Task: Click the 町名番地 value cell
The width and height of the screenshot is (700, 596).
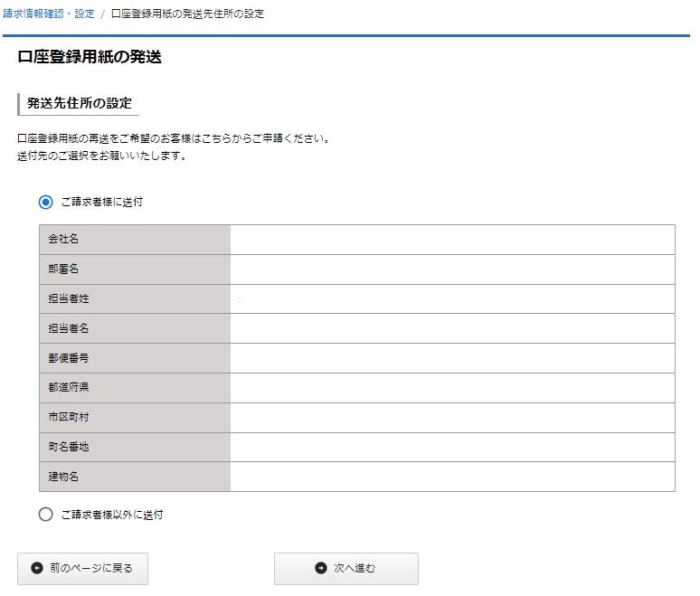Action: click(453, 448)
